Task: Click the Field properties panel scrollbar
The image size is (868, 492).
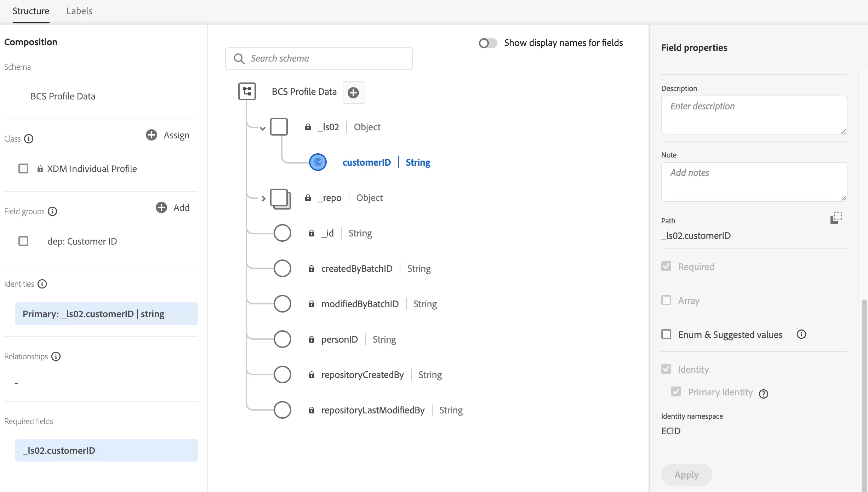Action: [864, 395]
